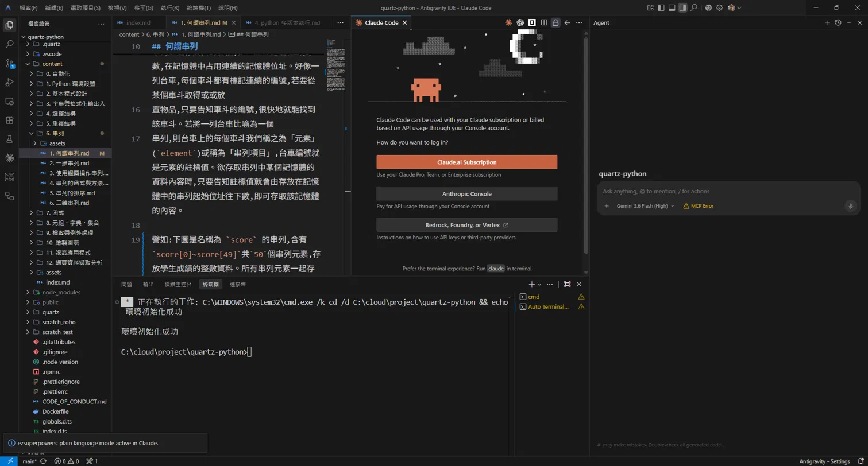
Task: Click the microphone voice input button
Action: pyautogui.click(x=851, y=206)
